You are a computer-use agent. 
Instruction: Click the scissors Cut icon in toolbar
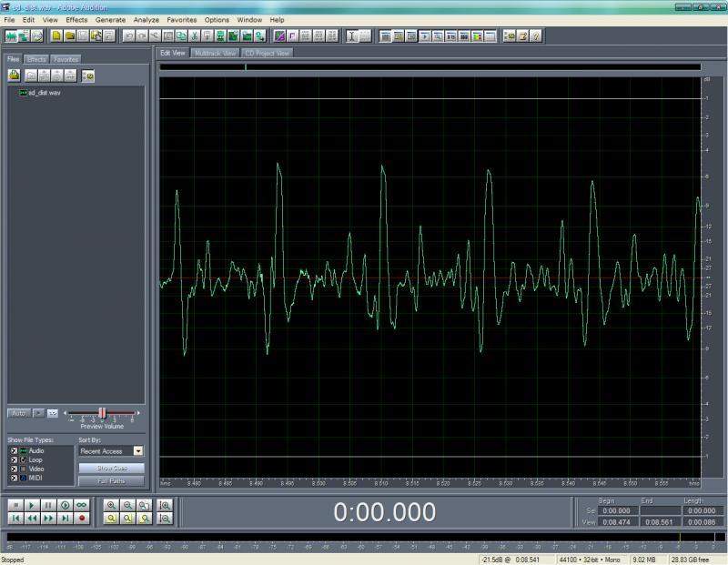click(x=195, y=36)
